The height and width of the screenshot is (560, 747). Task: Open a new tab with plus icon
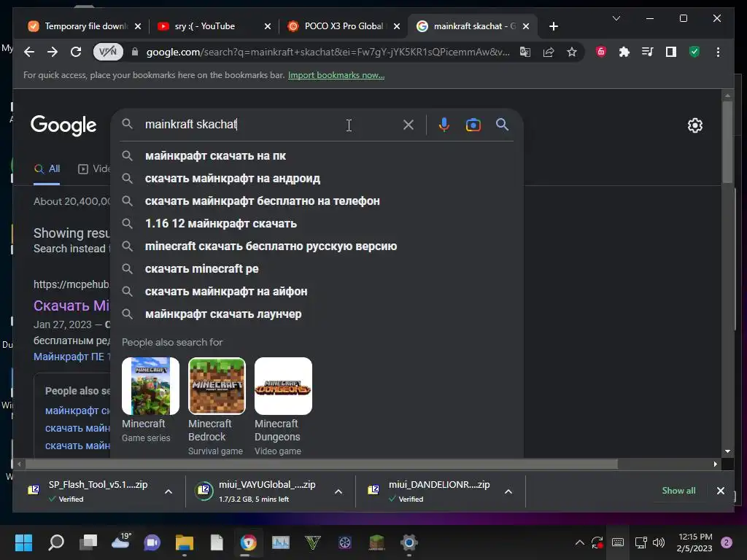coord(554,26)
